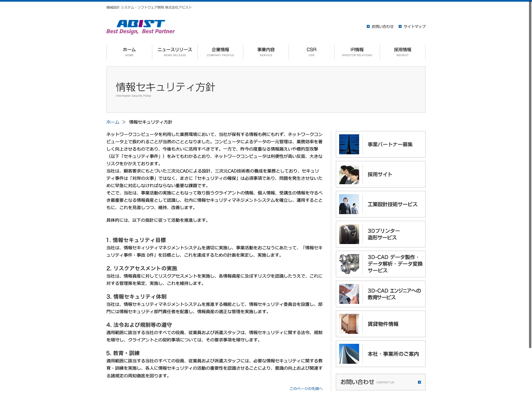532x399 pixels.
Task: Click the arrow icon beside お問い合わせ header link
Action: coord(368,27)
